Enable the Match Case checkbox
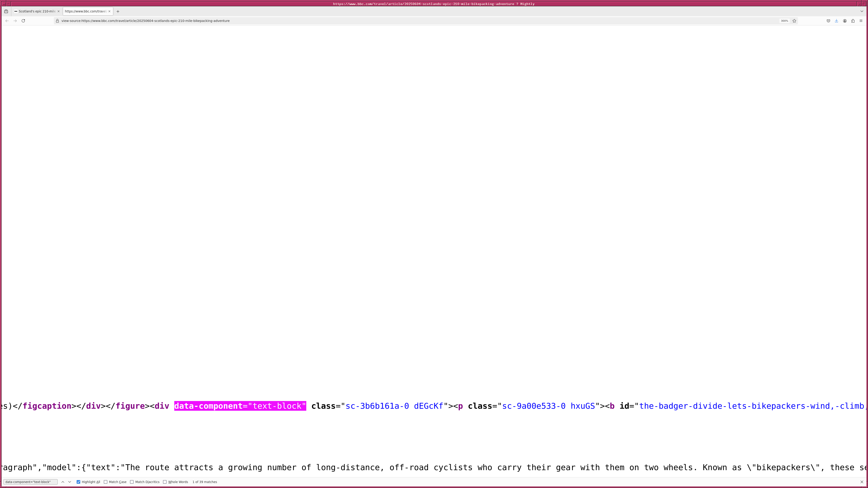 [x=106, y=482]
